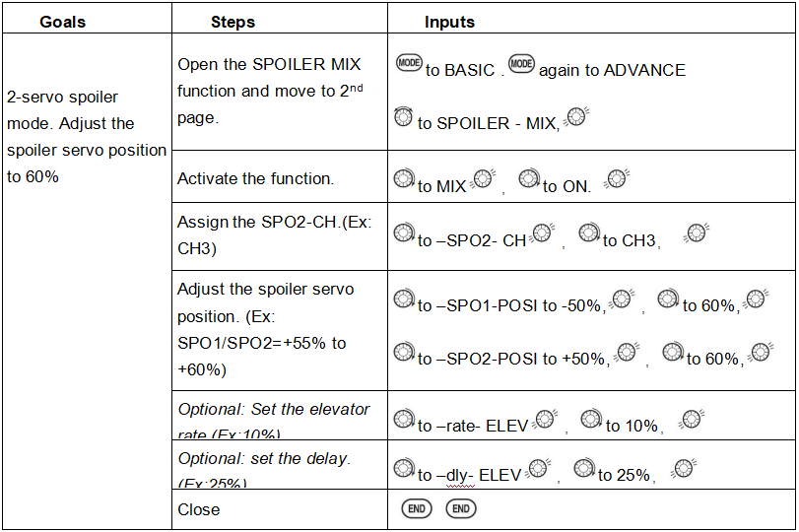Click the dial icon before "to MIX"
This screenshot has height=532, width=799.
pyautogui.click(x=403, y=179)
